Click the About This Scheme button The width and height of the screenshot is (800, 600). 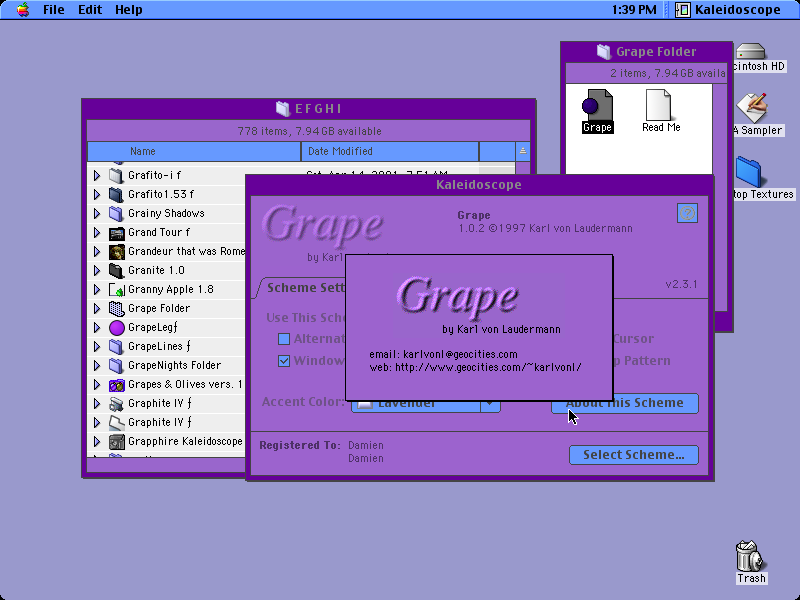624,403
